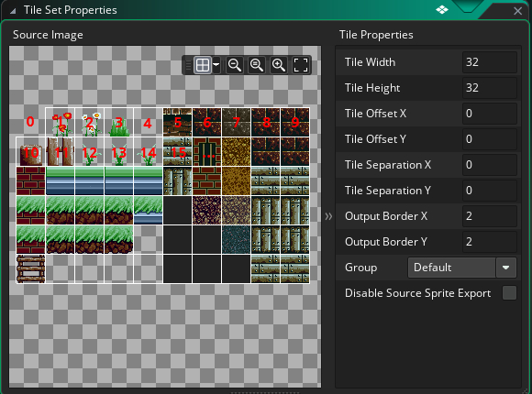The height and width of the screenshot is (394, 532).
Task: Toggle the tile grid overlay button
Action: point(203,65)
